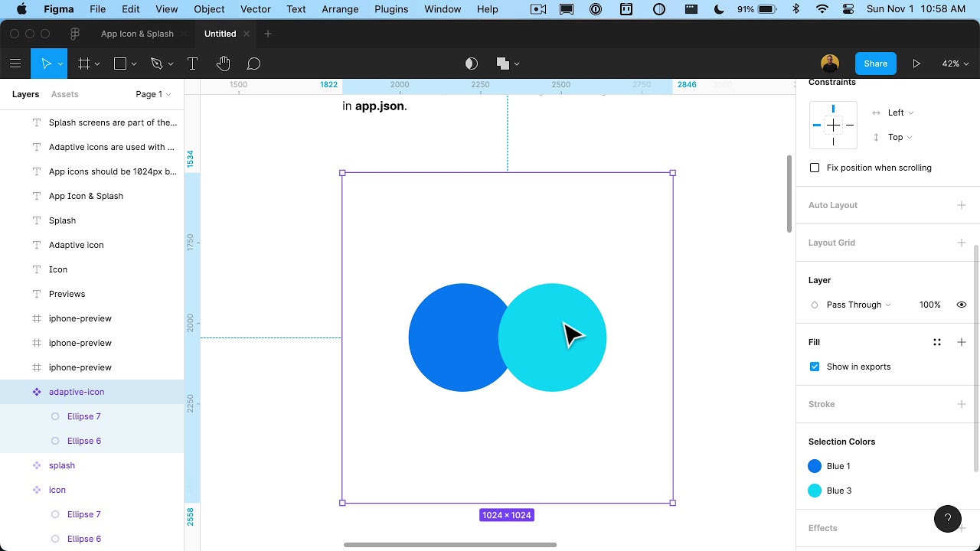The height and width of the screenshot is (551, 980).
Task: Open Fill styles four-dot icon
Action: pos(937,342)
